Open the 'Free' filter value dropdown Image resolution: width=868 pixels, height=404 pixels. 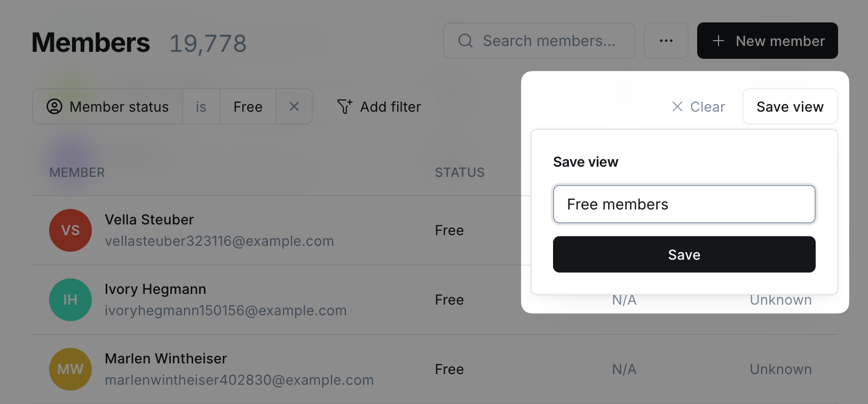[248, 106]
